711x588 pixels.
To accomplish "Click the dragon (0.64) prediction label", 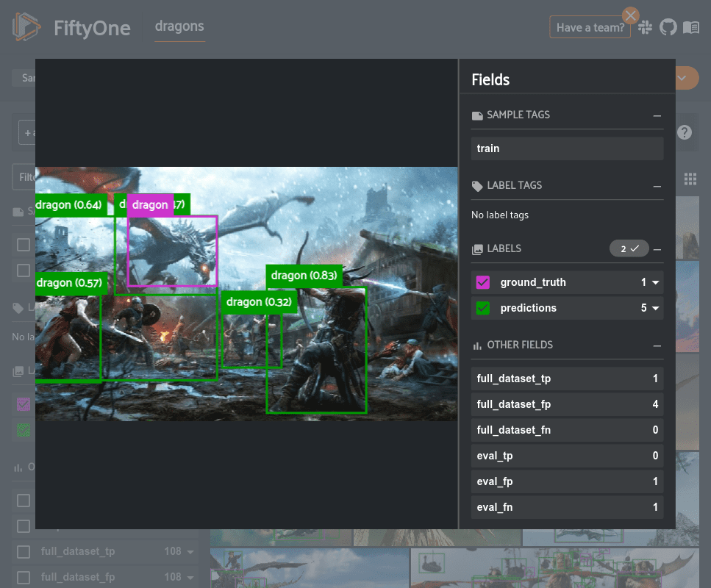I will coord(71,205).
